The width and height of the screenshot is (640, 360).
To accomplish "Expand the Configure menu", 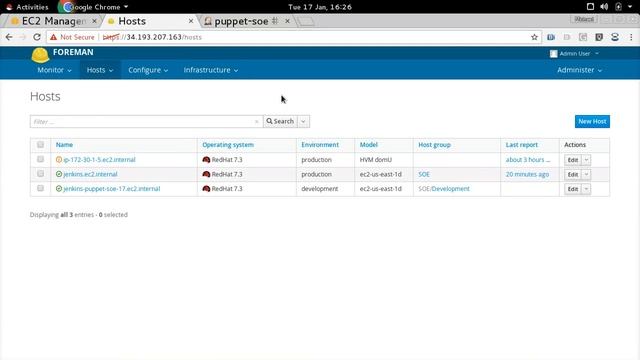I will pos(148,70).
